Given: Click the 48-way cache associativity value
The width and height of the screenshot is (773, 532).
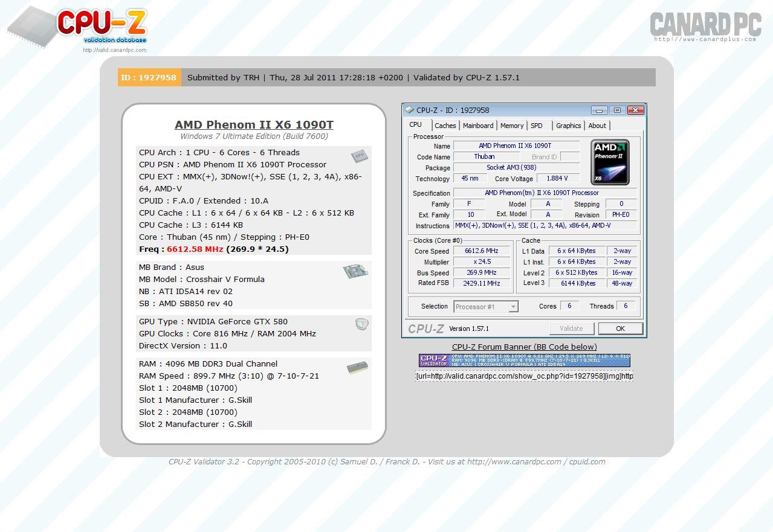Looking at the screenshot, I should 622,283.
